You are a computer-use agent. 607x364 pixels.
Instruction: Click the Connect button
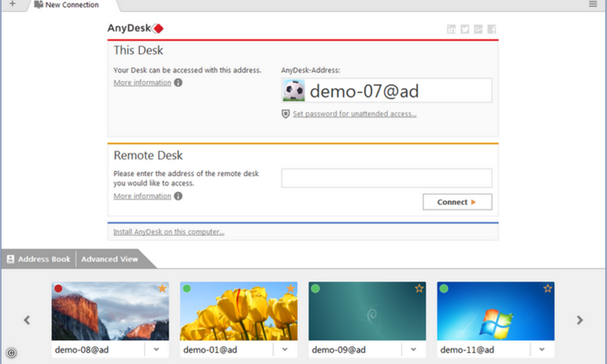[x=457, y=202]
